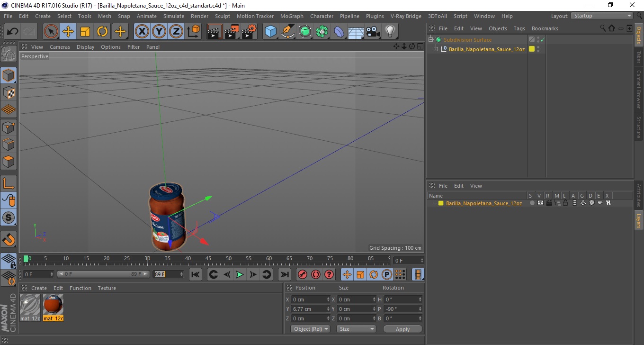
Task: Open the V-Ray Bridge menu
Action: tap(406, 16)
